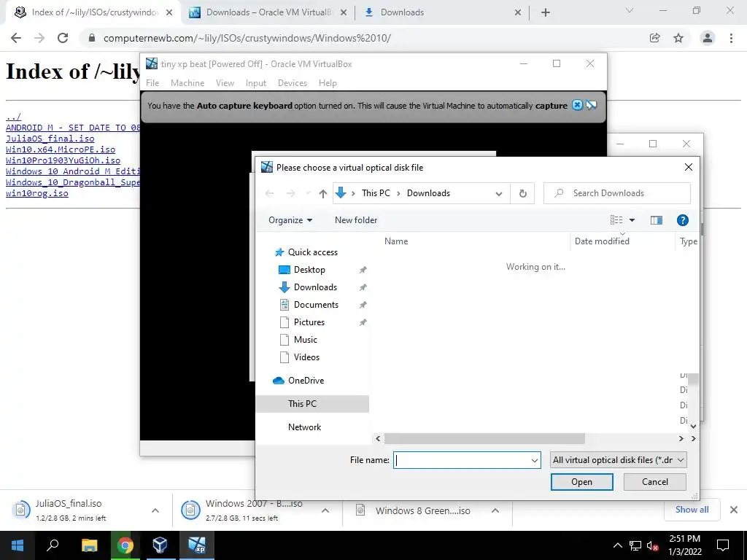Open Win10.x64.MicroPE.iso link
The image size is (747, 560).
[x=61, y=149]
